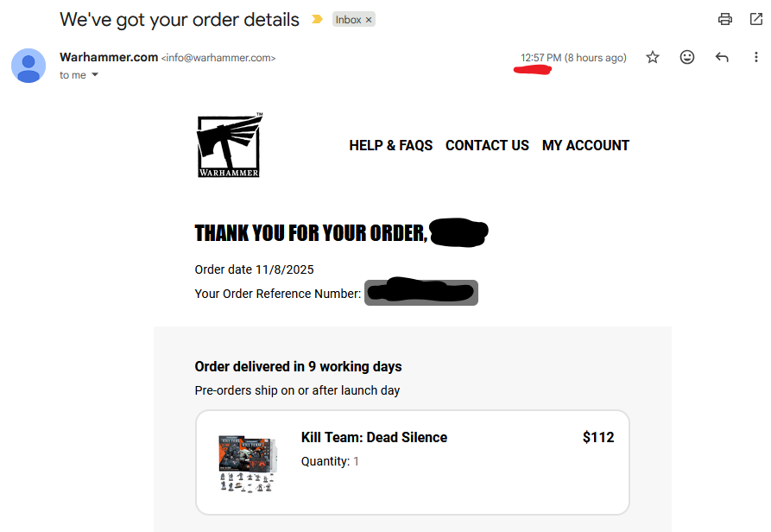Remove the Inbox label with the x
This screenshot has width=771, height=532.
(x=369, y=20)
